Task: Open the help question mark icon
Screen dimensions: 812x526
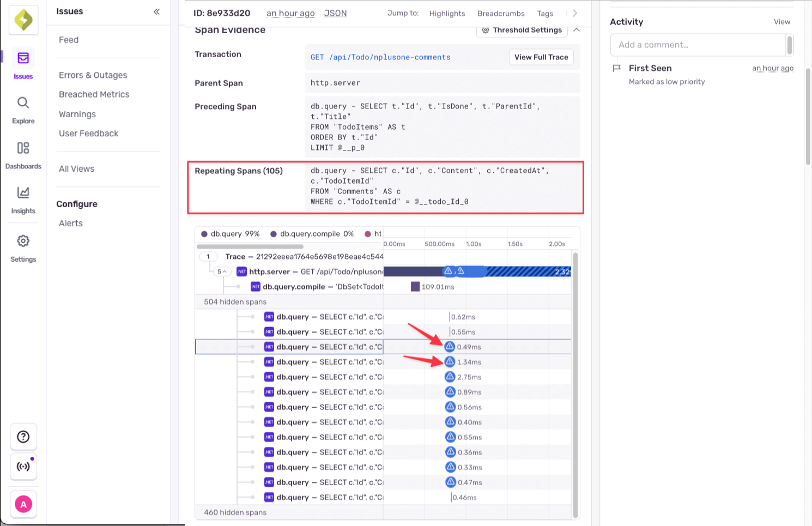Action: click(x=23, y=437)
